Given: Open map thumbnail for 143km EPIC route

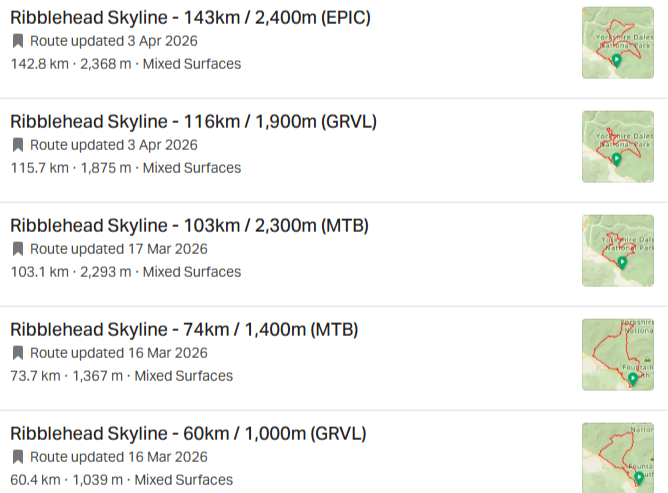Looking at the screenshot, I should 617,43.
